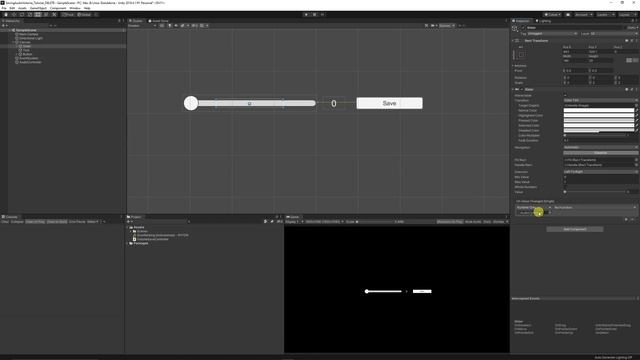Click the Normal Color swatch

click(x=599, y=111)
